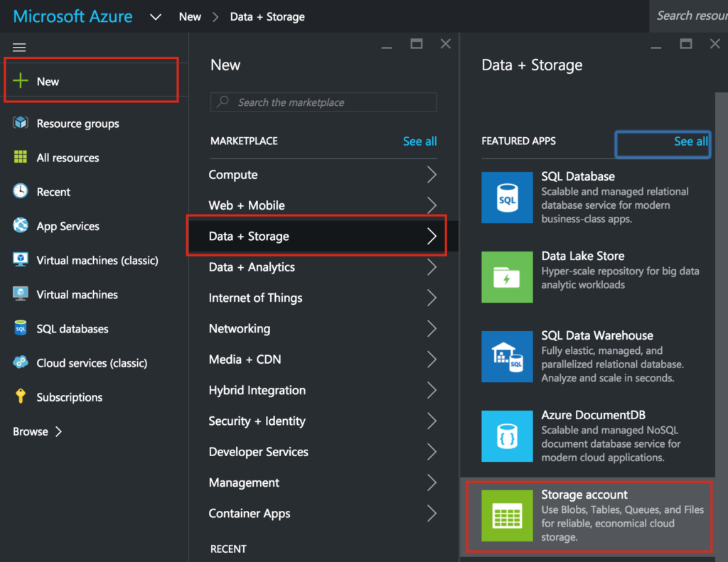Maximize the New blade
Screen dimensions: 728x562
click(x=417, y=44)
